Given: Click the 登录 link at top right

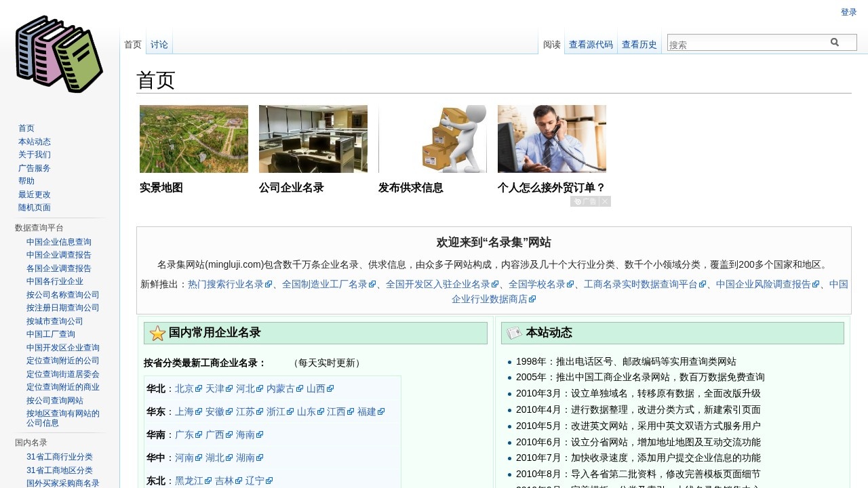Looking at the screenshot, I should [x=848, y=12].
